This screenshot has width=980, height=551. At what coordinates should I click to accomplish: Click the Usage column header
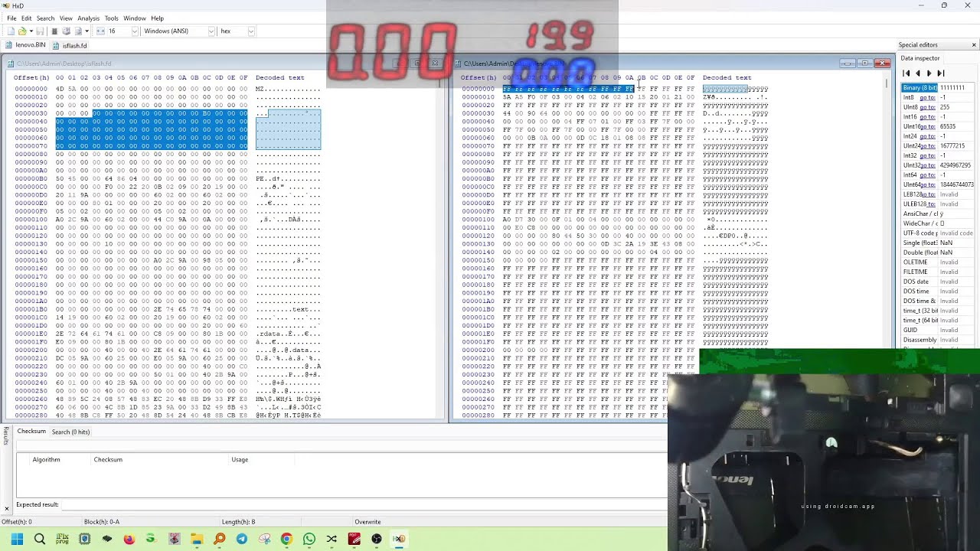click(x=240, y=460)
